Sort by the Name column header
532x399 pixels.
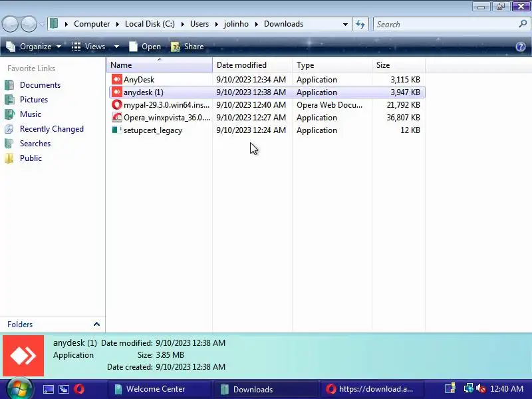pyautogui.click(x=160, y=65)
